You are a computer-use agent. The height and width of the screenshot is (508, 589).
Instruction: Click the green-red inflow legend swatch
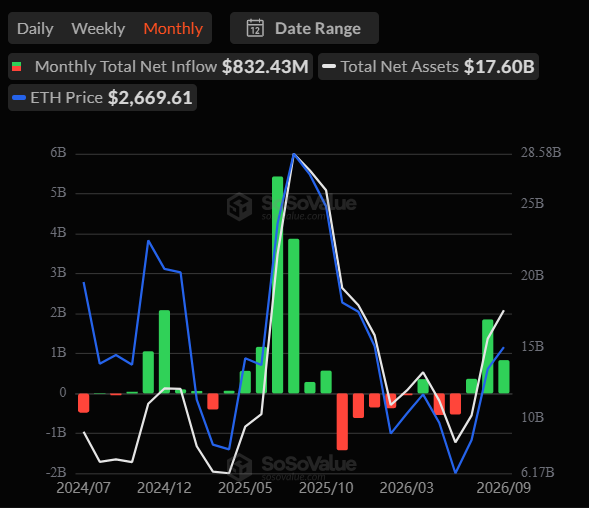(x=17, y=67)
